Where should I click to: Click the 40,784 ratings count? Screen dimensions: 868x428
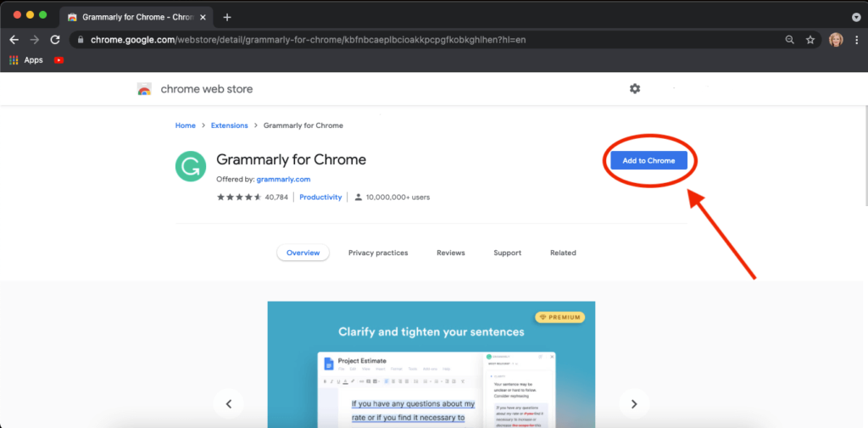[x=276, y=197]
